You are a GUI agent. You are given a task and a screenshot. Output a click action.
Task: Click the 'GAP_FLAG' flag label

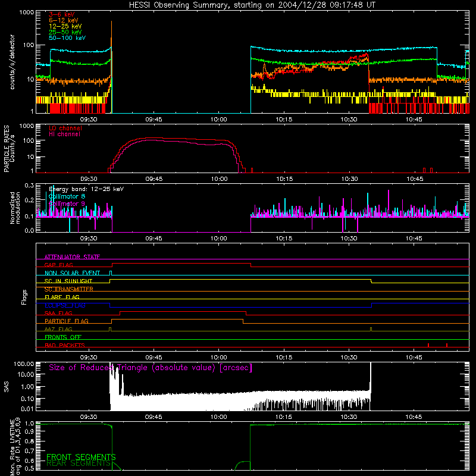[x=58, y=265]
